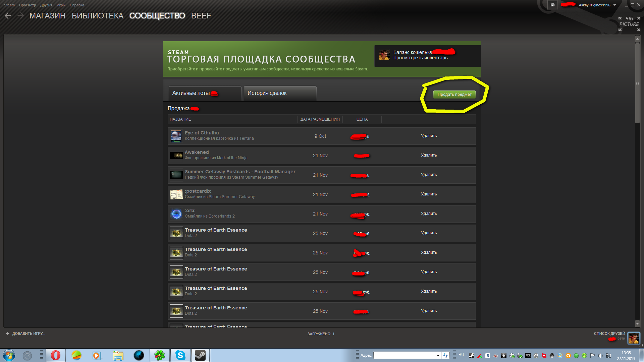Click the refresh button in address toolbar

coord(445,355)
